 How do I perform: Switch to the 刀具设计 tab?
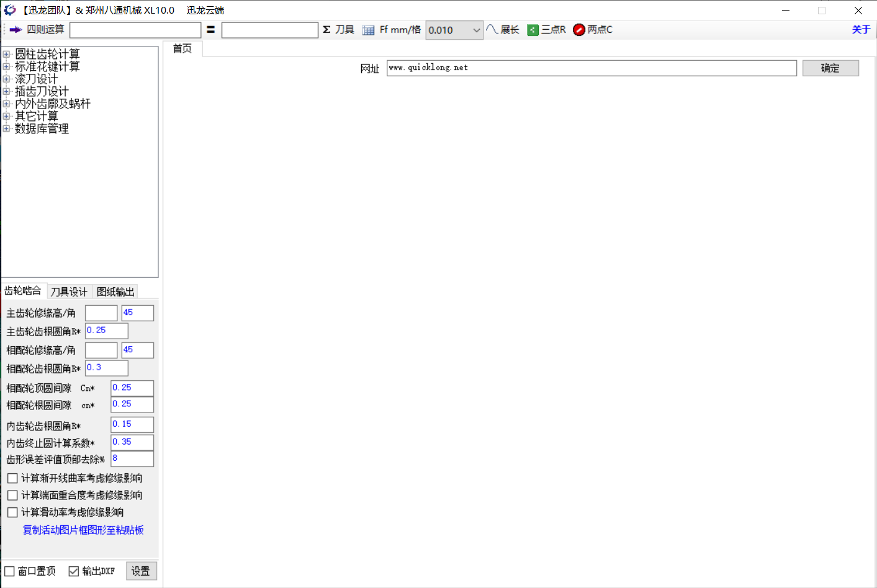[x=69, y=292]
